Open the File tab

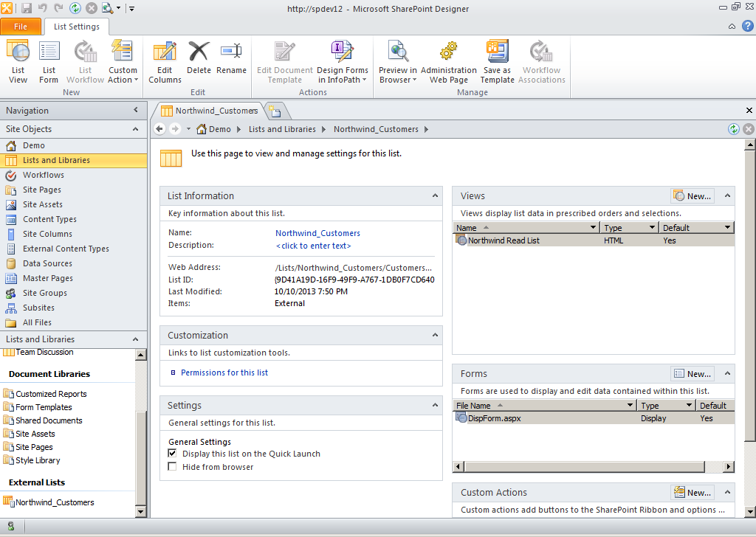tap(21, 27)
